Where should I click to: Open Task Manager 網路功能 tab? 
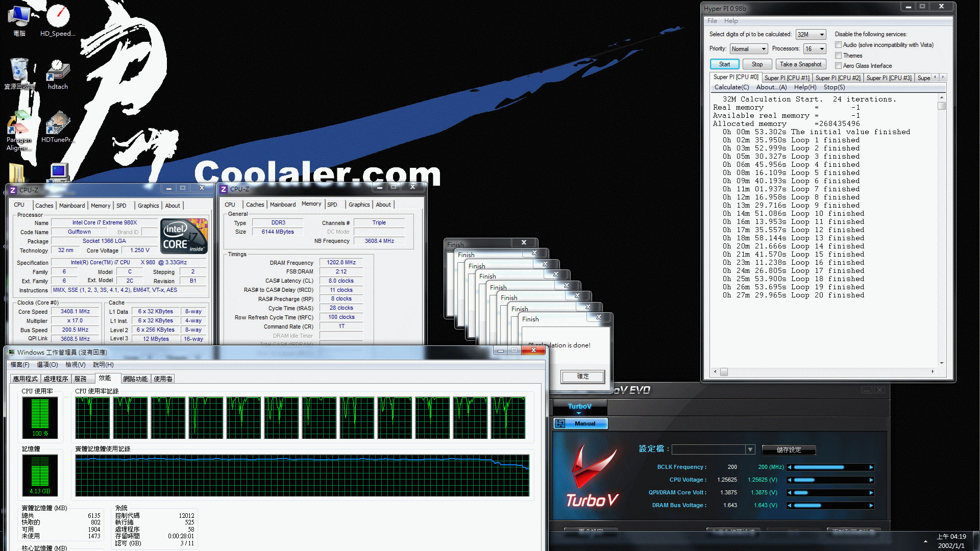tap(135, 379)
